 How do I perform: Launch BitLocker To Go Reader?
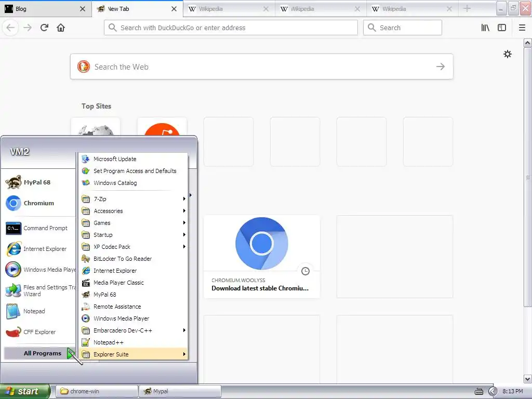coord(133,259)
